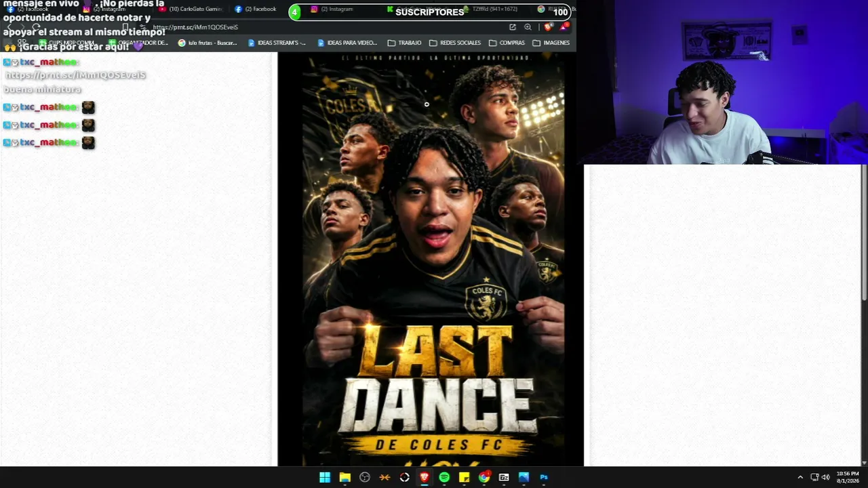
Task: Open the taskbar clock showing 10:56 PM
Action: 848,477
